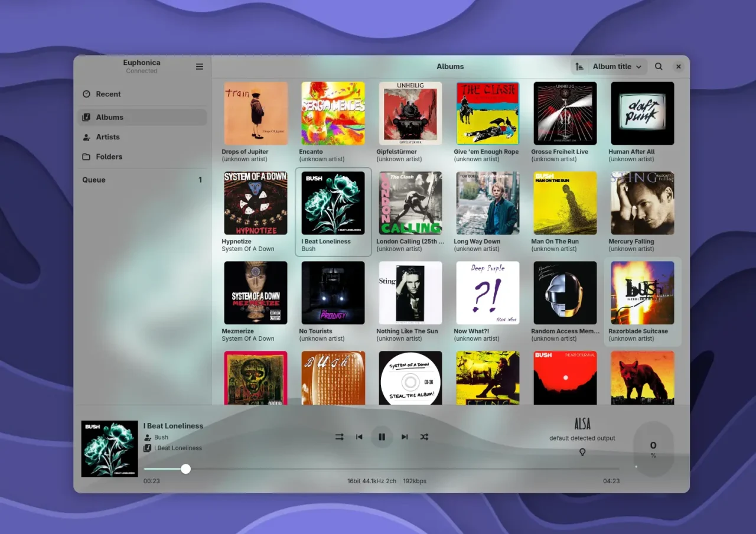Enable shuffle playback
Image resolution: width=756 pixels, height=534 pixels.
(424, 437)
